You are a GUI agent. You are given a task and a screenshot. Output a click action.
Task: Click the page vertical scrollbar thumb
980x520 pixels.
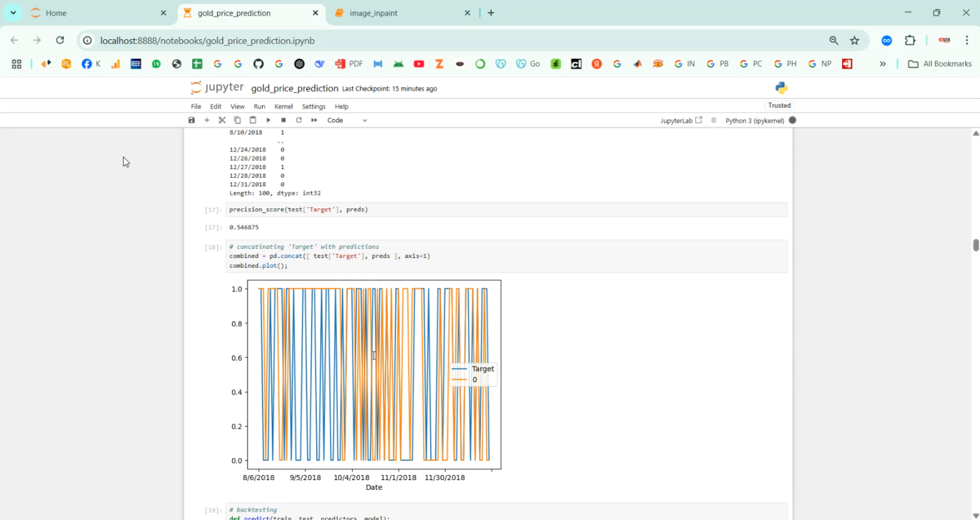tap(975, 245)
